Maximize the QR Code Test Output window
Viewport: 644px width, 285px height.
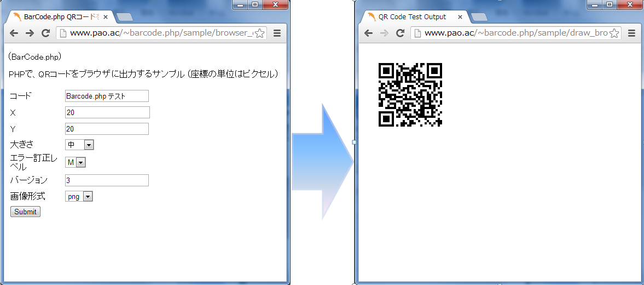point(610,4)
